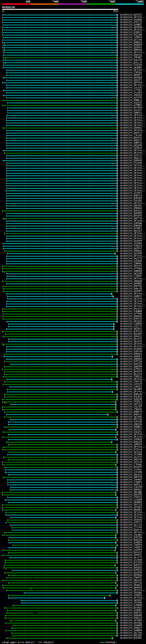Image resolution: width=146 pixels, height=644 pixels.
Task: Select the UniRef100_Q6CB69 label
Action: (x=131, y=77)
